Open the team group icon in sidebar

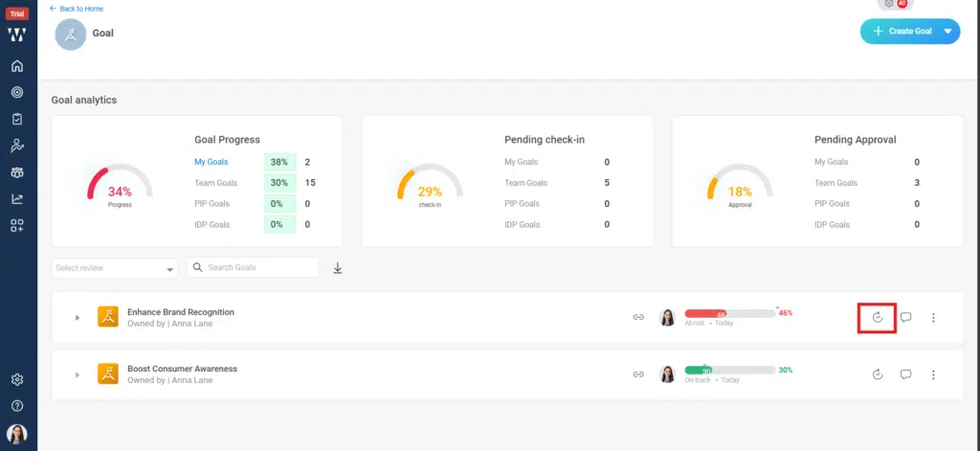point(17,172)
